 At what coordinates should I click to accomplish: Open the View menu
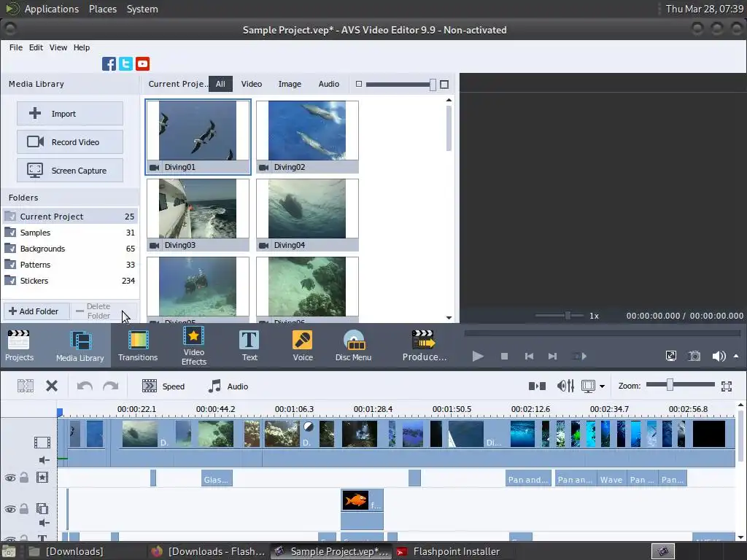(x=58, y=47)
